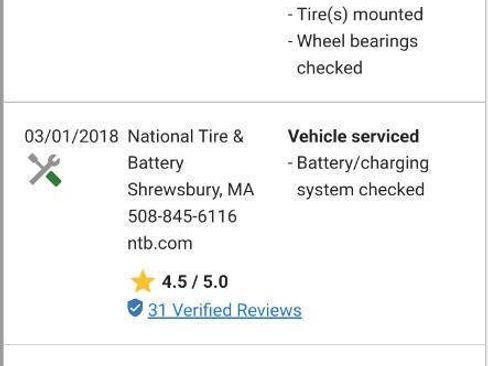The height and width of the screenshot is (366, 488).
Task: Click the gold star rating icon
Action: 143,281
